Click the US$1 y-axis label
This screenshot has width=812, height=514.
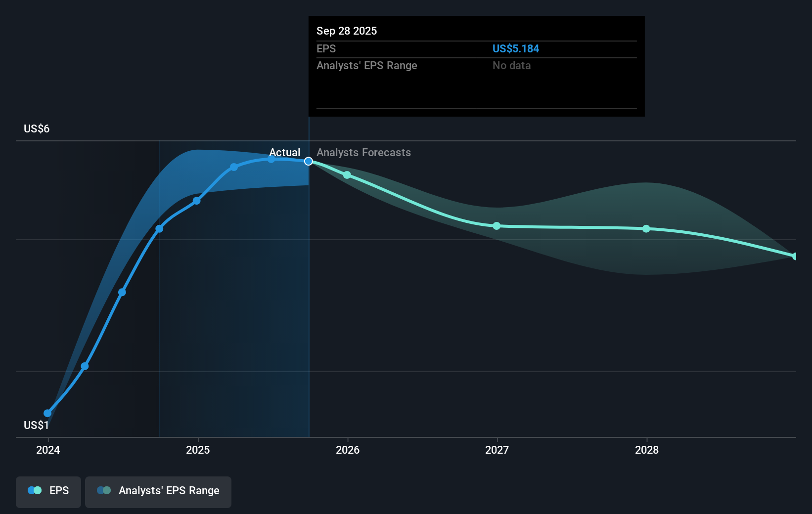(37, 426)
